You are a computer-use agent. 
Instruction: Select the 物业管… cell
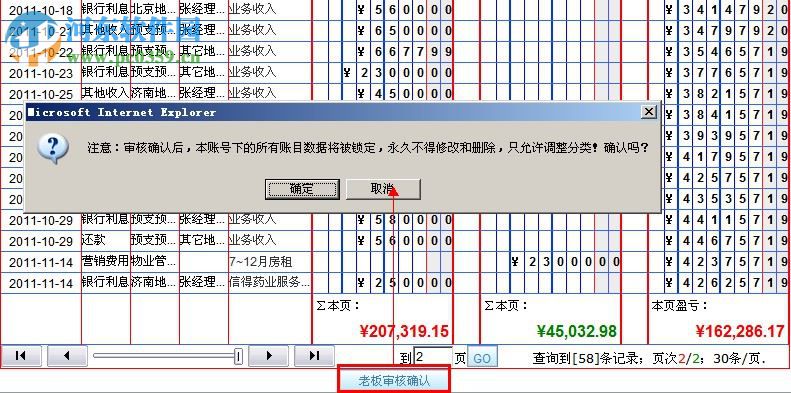(155, 262)
